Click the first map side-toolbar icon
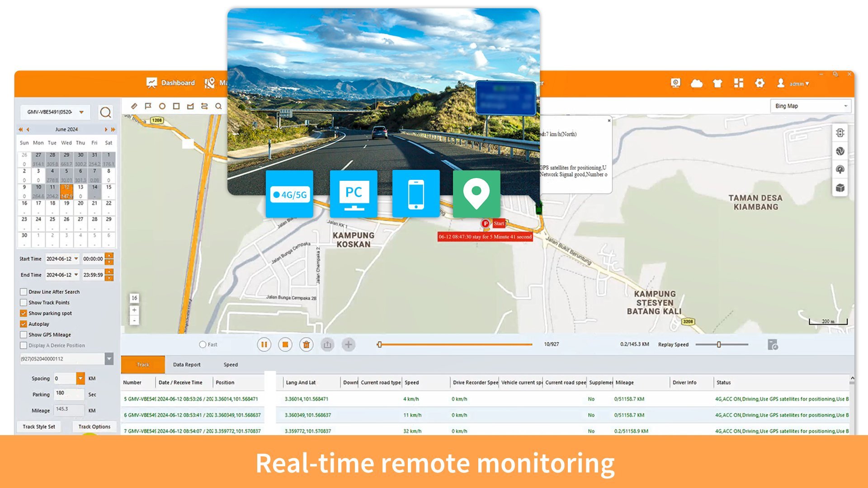 click(x=840, y=133)
